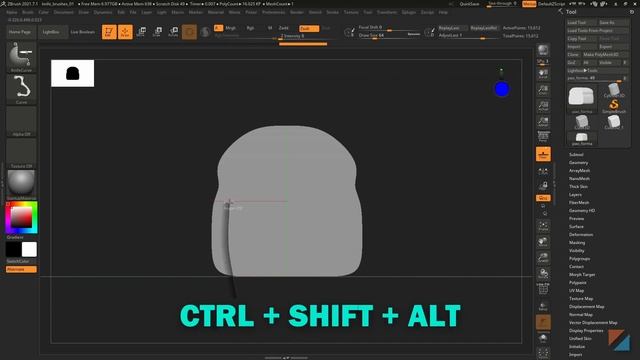This screenshot has height=360, width=640.
Task: Toggle the orange Qxyz button
Action: 543,198
